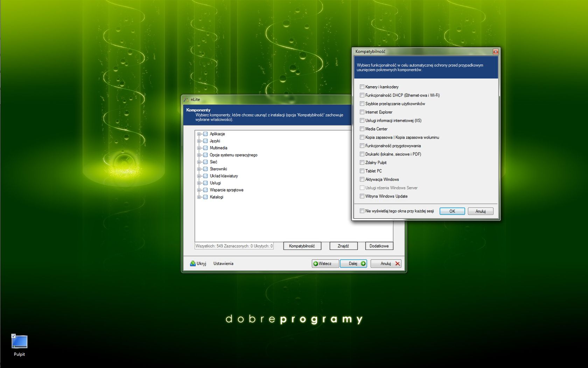Expand the Usługi tree node
The width and height of the screenshot is (588, 368).
pyautogui.click(x=199, y=183)
